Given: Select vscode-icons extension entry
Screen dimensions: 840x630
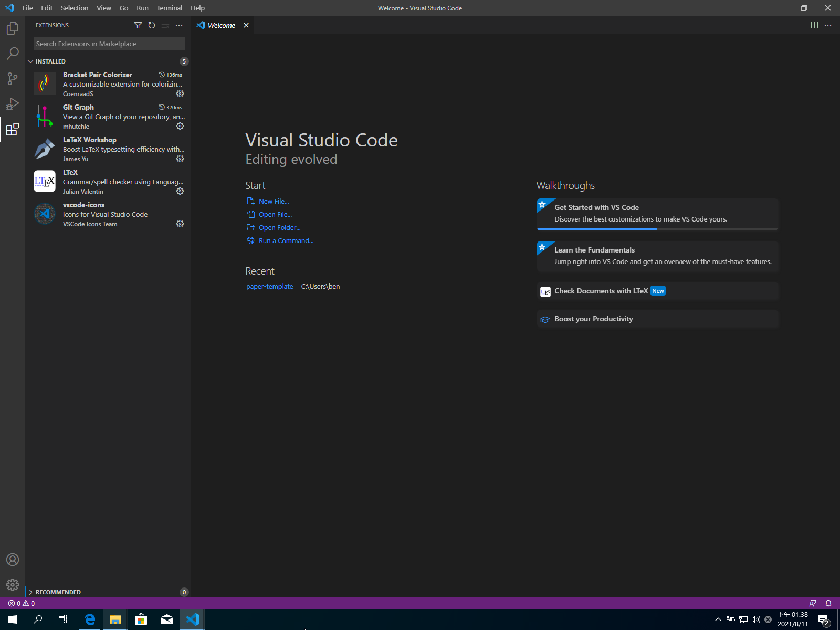Looking at the screenshot, I should (x=108, y=214).
